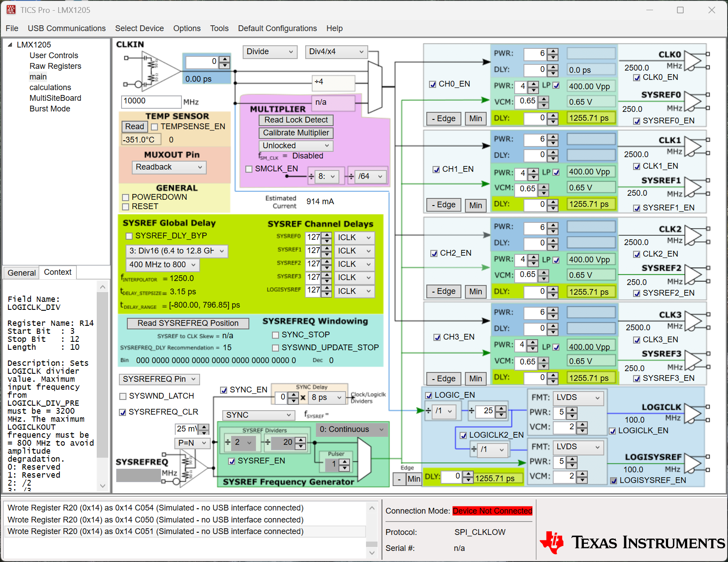This screenshot has height=562, width=728.
Task: Increment the CLKIN delay stepper up arrow
Action: (x=225, y=59)
